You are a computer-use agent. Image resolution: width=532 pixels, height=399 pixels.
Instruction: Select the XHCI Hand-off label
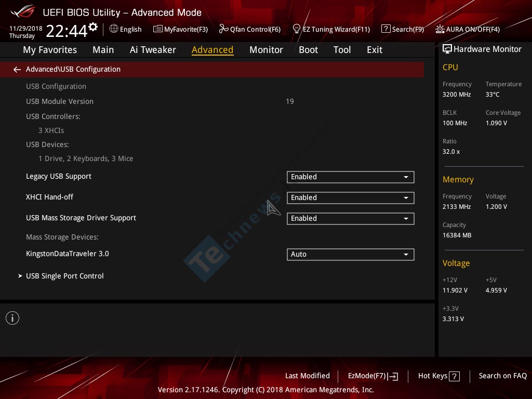tap(49, 197)
